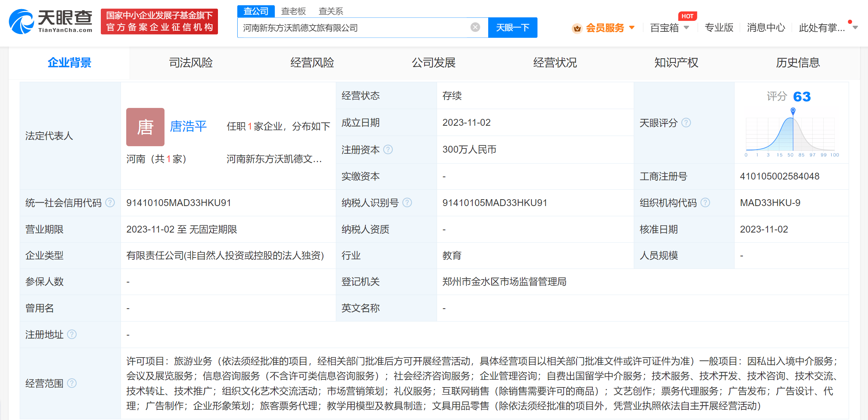Switch to the 查关系 search tab

pyautogui.click(x=331, y=11)
